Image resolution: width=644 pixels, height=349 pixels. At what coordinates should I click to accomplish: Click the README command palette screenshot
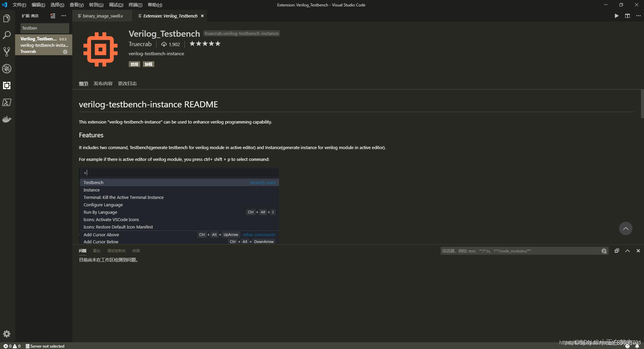(x=179, y=206)
